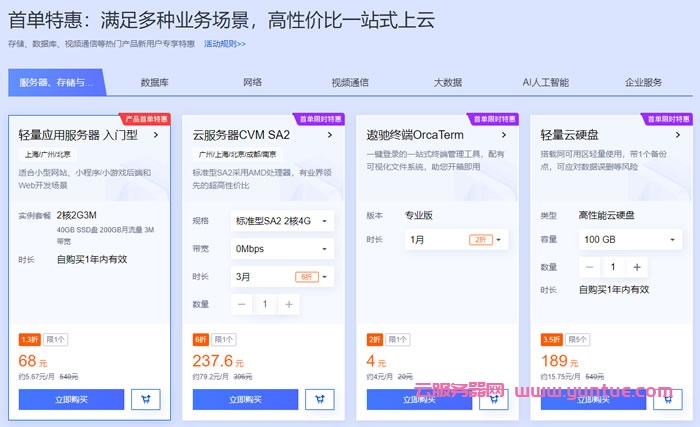
Task: Select the AI人工智能 tab
Action: pos(545,83)
